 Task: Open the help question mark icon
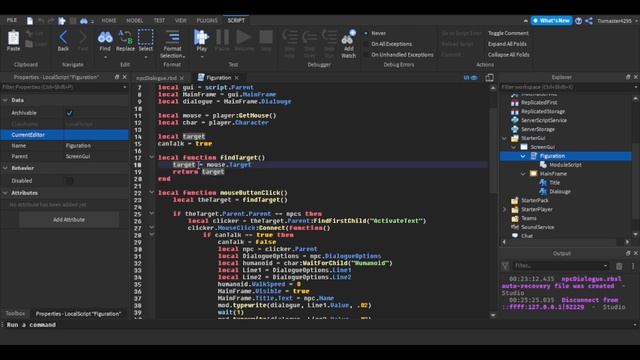click(578, 21)
